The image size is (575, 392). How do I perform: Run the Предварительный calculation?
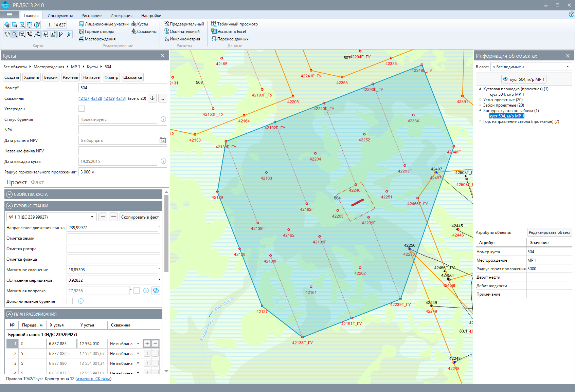click(x=184, y=24)
